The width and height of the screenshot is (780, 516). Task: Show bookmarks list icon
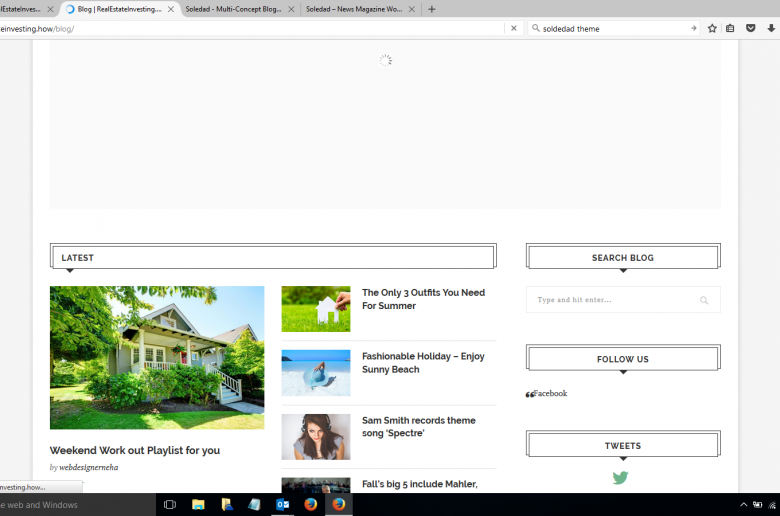[x=730, y=28]
